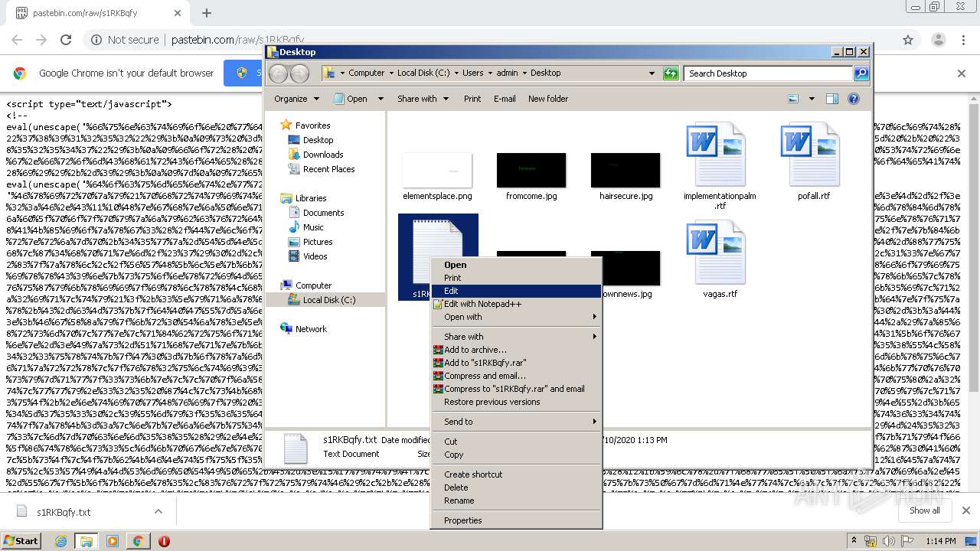Open Desktop in the Favorites list

(318, 140)
